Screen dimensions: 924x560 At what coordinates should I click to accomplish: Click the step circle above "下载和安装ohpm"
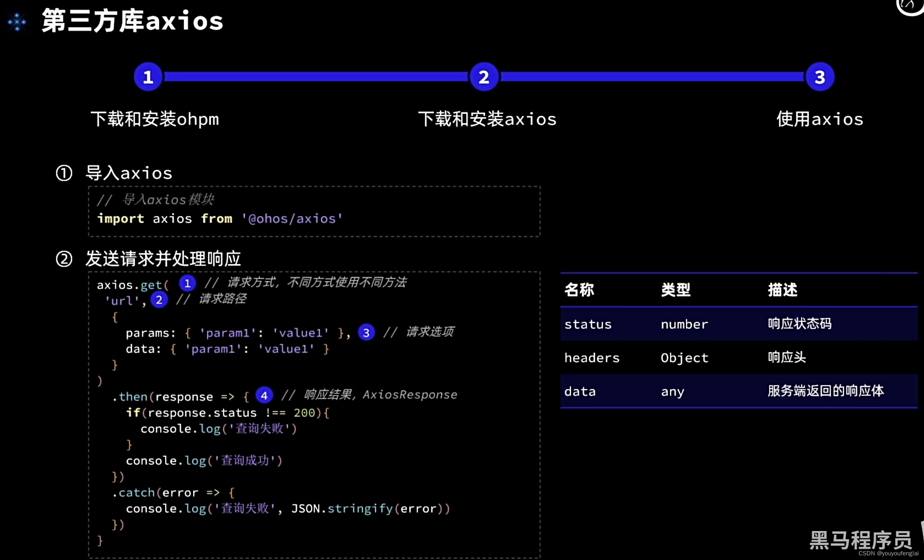[x=148, y=77]
